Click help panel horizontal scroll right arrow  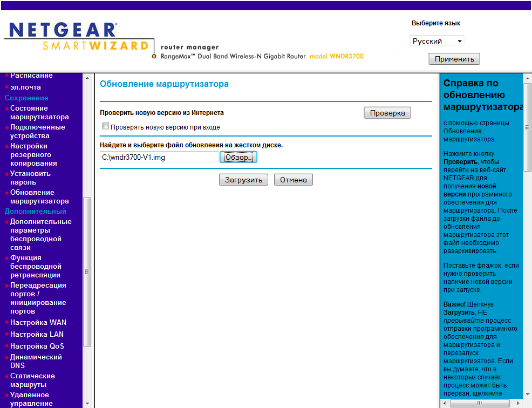tap(518, 403)
